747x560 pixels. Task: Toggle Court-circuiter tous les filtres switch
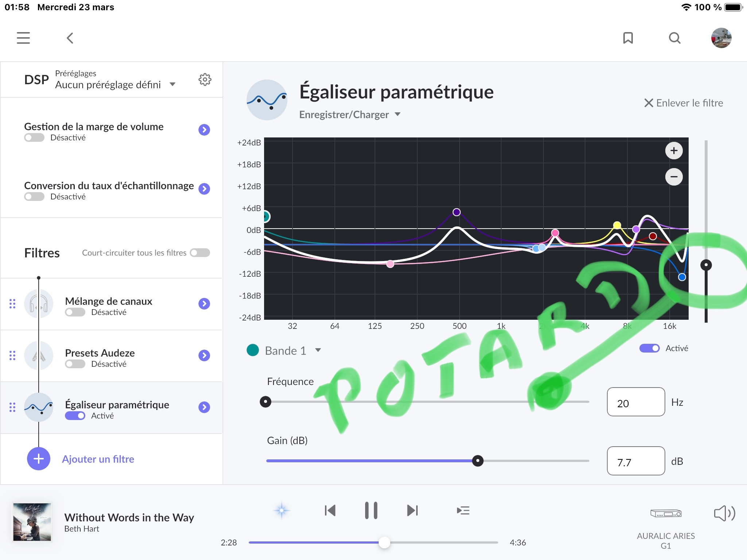[x=200, y=253]
